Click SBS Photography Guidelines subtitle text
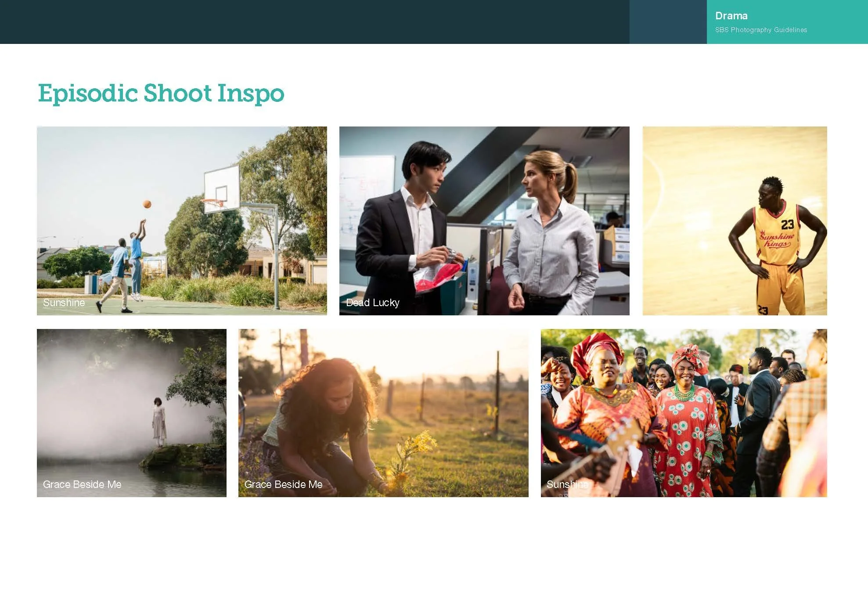 coord(761,30)
